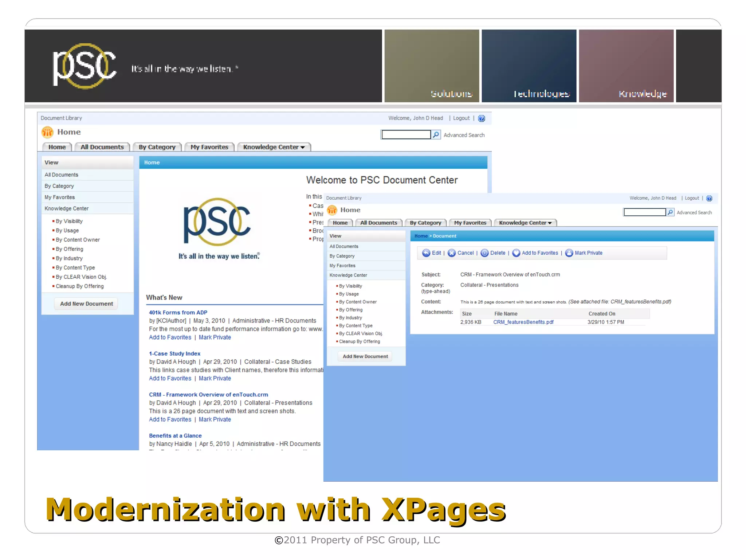
Task: Select By Industry in front window sidebar
Action: (x=350, y=318)
